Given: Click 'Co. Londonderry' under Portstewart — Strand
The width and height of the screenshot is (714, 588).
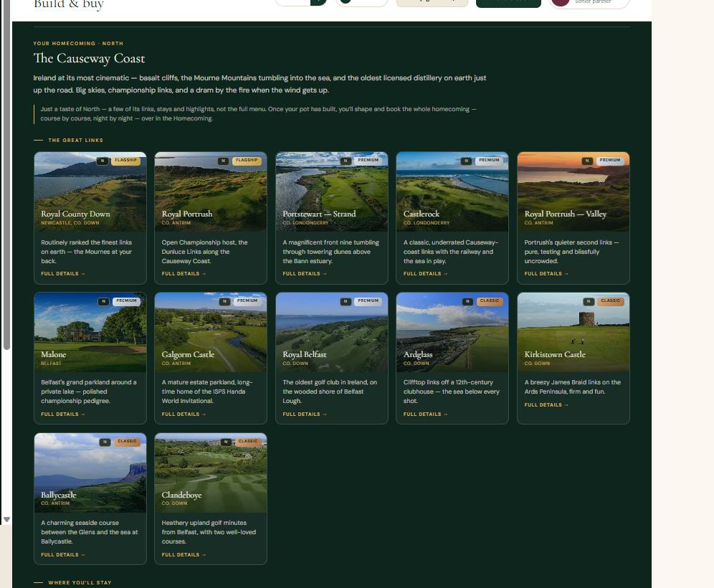Looking at the screenshot, I should pyautogui.click(x=305, y=223).
